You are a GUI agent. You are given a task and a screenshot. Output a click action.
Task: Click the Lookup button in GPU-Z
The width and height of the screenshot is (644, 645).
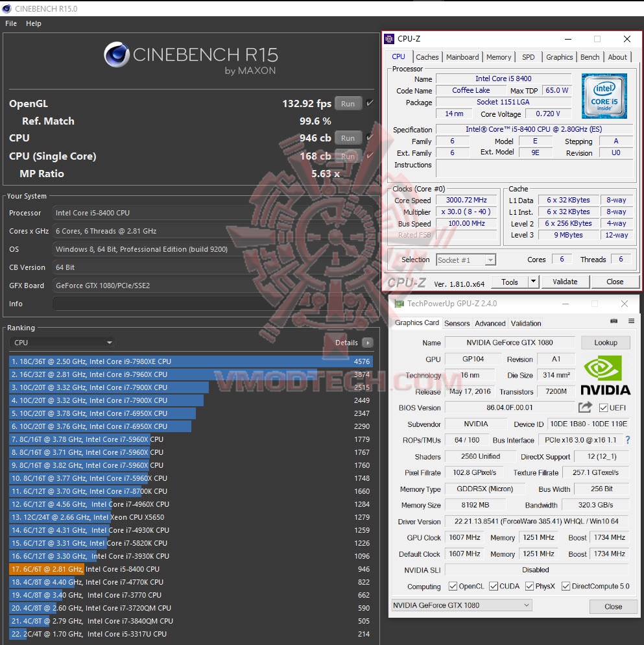tap(605, 342)
